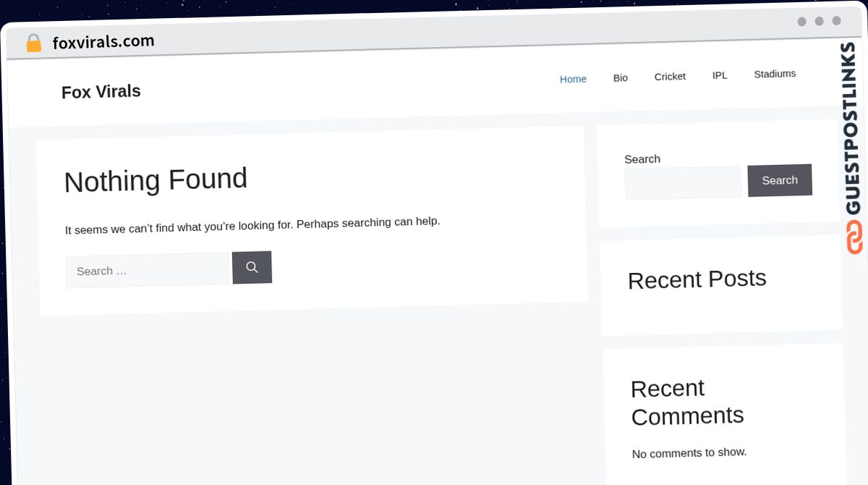Click the sidebar Search button
The image size is (868, 485).
(780, 180)
